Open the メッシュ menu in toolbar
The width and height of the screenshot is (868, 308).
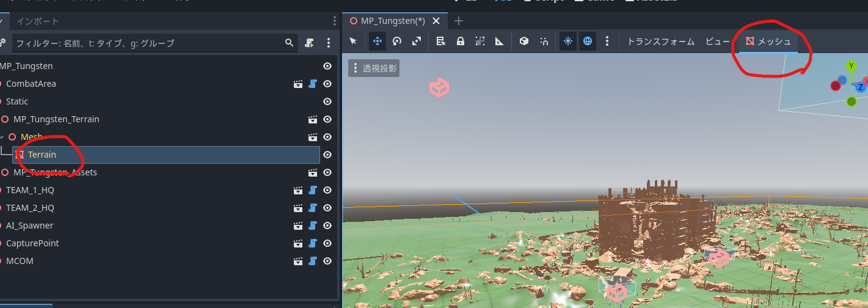(768, 42)
